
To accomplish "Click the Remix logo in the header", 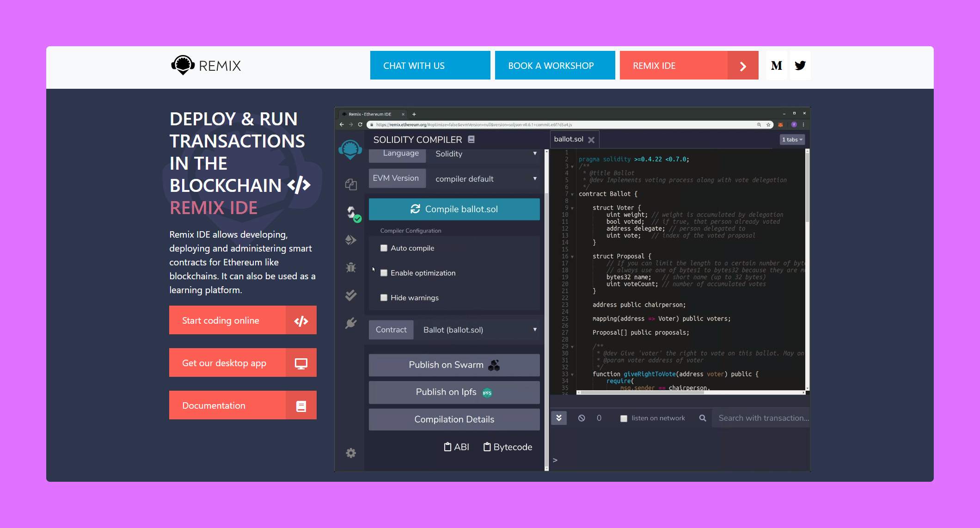I will [206, 66].
